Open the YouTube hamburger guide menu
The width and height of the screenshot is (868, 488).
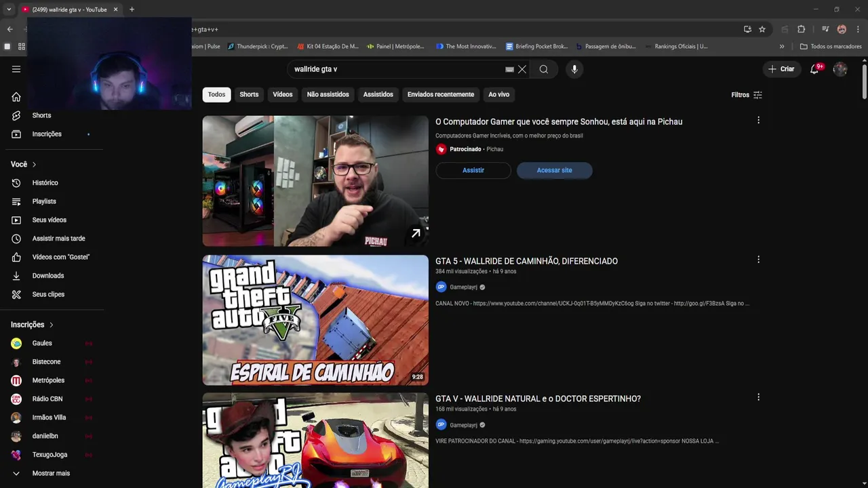(x=16, y=69)
